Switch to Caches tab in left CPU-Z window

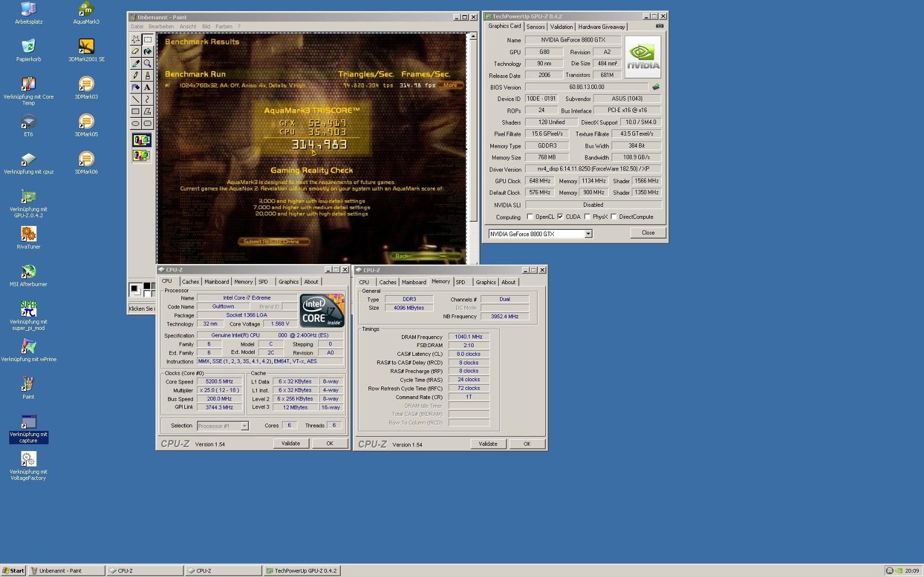pos(191,282)
